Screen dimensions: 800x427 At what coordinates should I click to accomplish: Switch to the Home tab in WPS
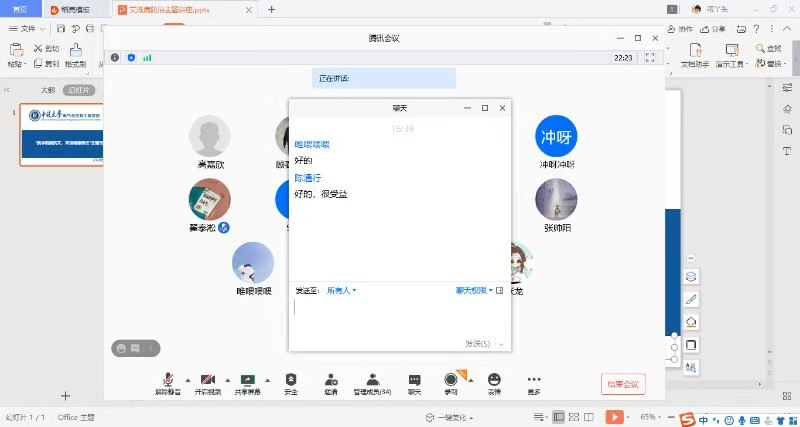pos(20,9)
